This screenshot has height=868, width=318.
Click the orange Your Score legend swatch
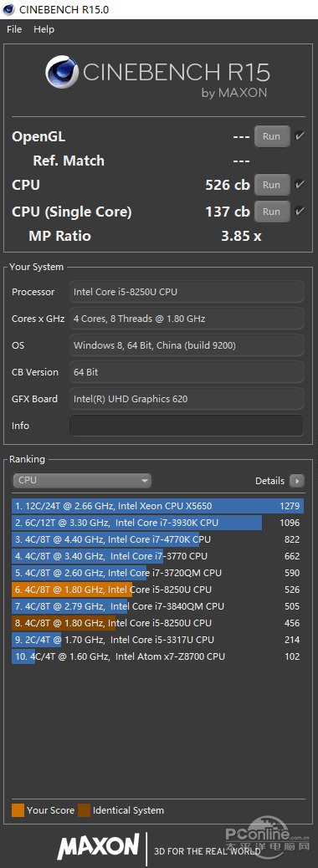coord(18,810)
